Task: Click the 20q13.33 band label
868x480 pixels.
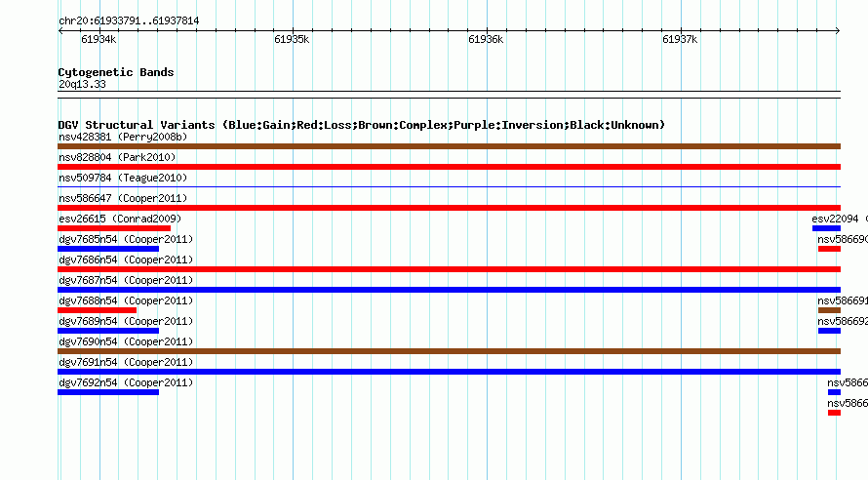Action: (x=82, y=84)
